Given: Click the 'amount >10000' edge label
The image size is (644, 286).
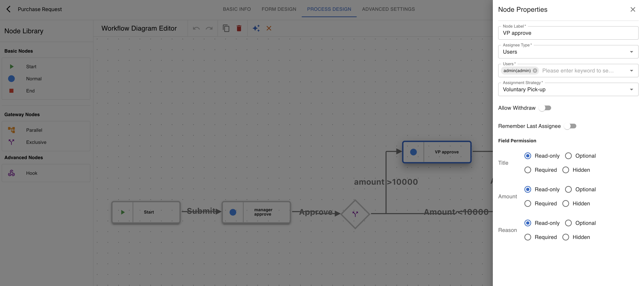Looking at the screenshot, I should click(x=386, y=182).
